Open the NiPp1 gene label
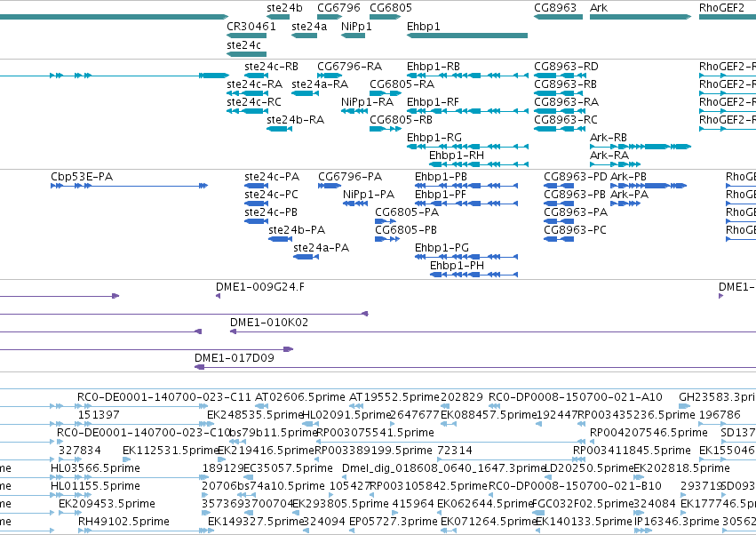Viewport: 756px width, 535px height. click(356, 26)
